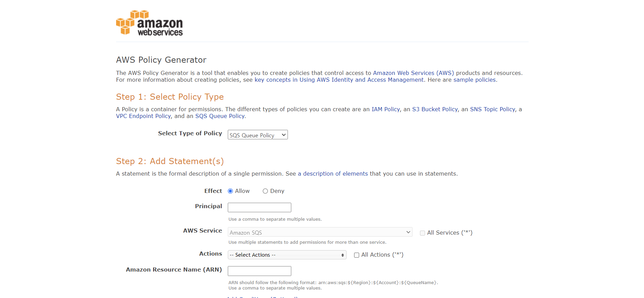Screen dimensions: 644x298
Task: Follow the VPC Endpoint Policy link
Action: coord(143,116)
